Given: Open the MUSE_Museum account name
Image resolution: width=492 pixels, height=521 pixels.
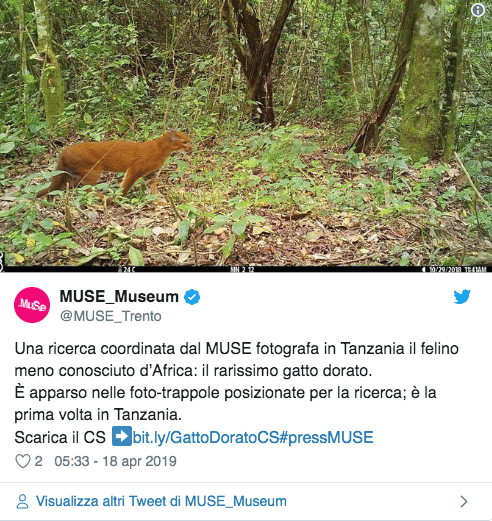Looking at the screenshot, I should tap(119, 296).
